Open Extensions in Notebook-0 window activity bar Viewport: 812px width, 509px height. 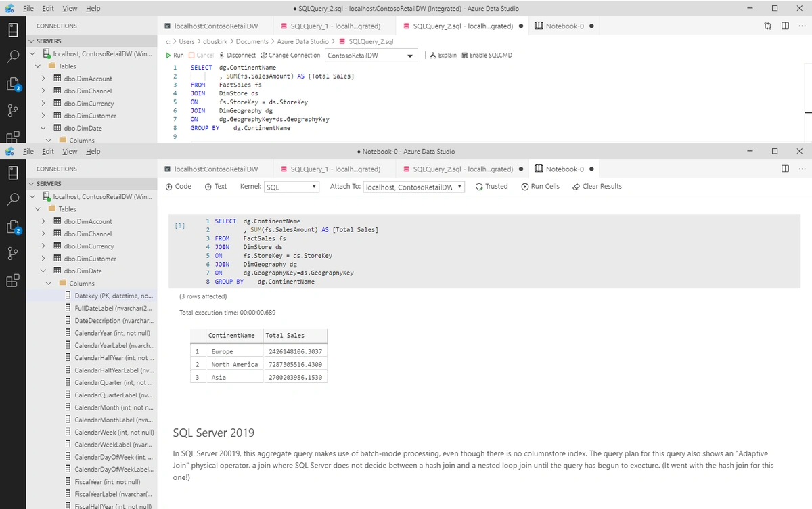coord(13,280)
